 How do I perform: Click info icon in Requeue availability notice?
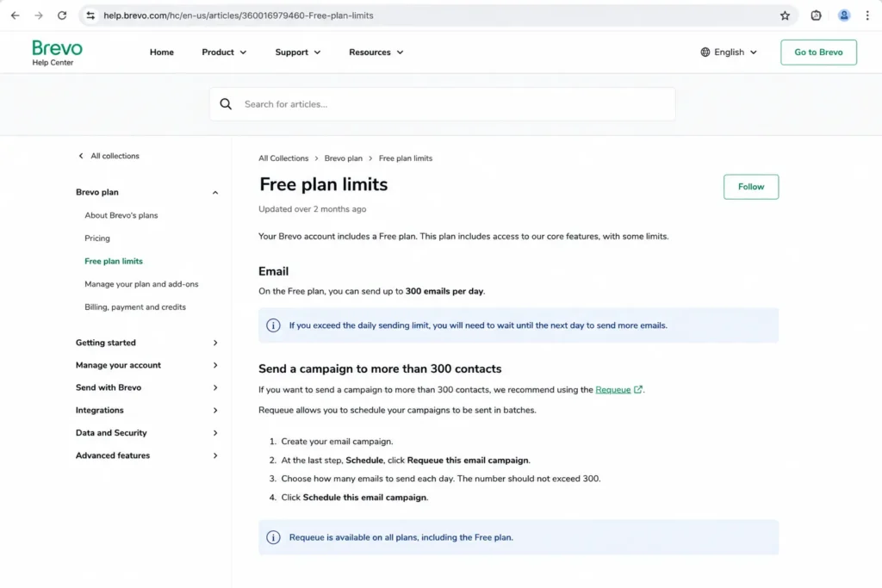click(x=273, y=537)
